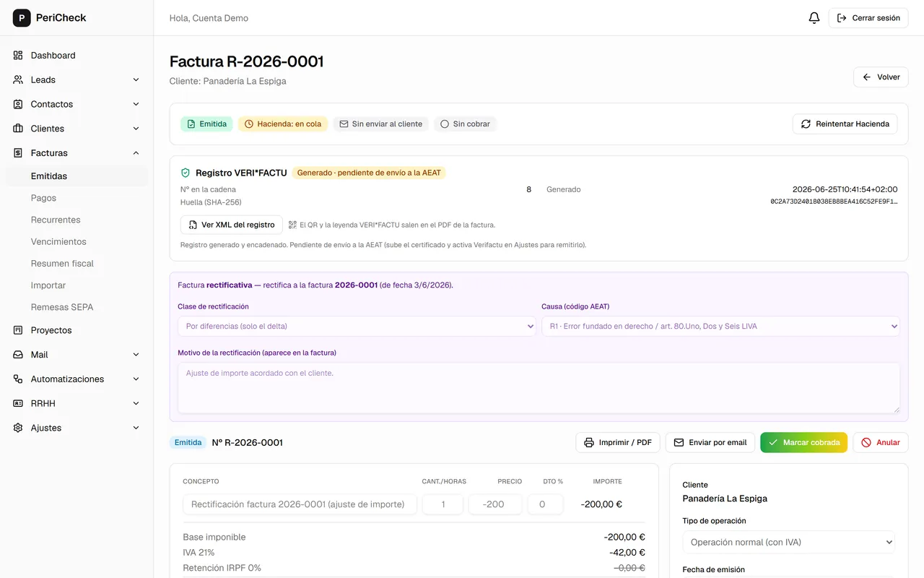Open the Clase de rectificación dropdown
Screen dimensions: 924x578
tap(357, 327)
